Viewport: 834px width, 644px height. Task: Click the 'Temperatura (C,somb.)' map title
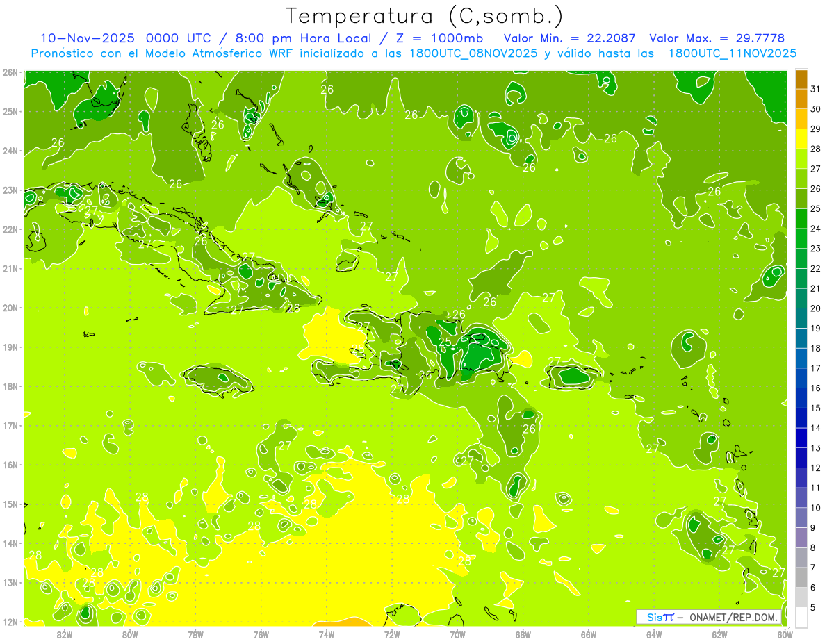[425, 17]
